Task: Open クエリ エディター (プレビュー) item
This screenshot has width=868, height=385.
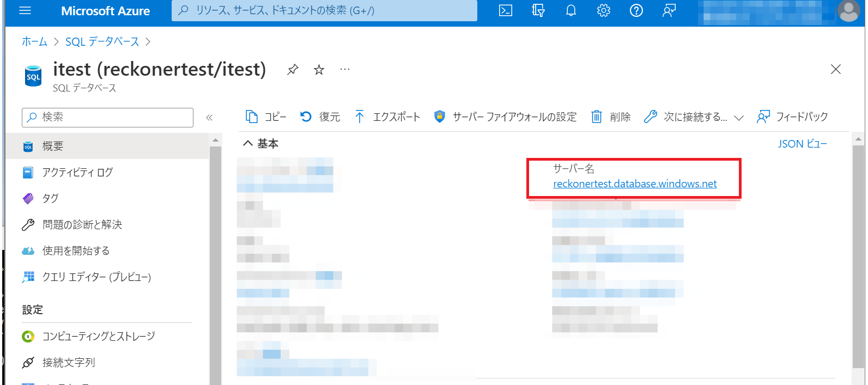Action: click(x=107, y=277)
